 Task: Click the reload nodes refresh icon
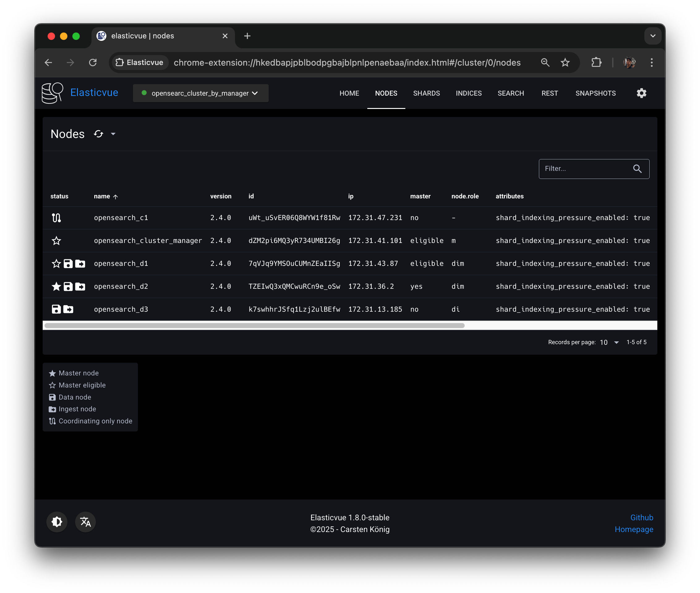[98, 134]
